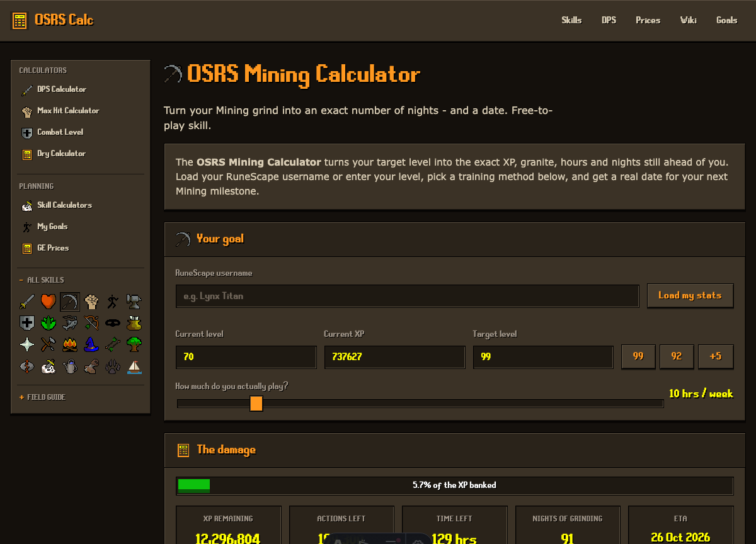Expand the FIELD GUIDE section
Viewport: 756px width, 544px height.
[x=42, y=397]
